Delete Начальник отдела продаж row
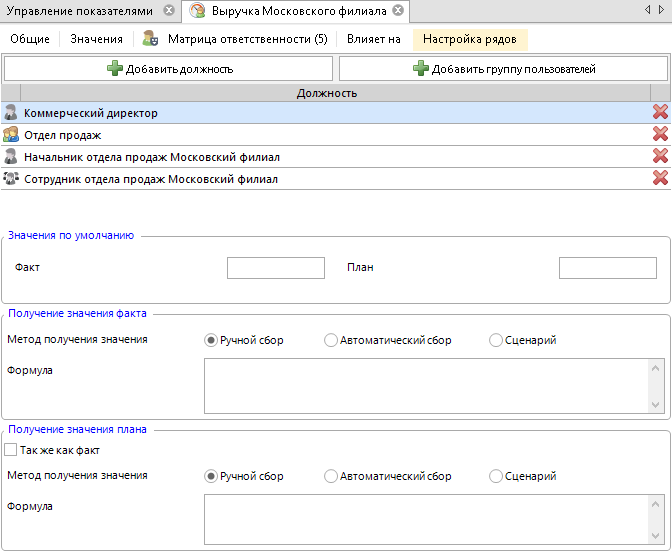672x552 pixels. click(659, 156)
